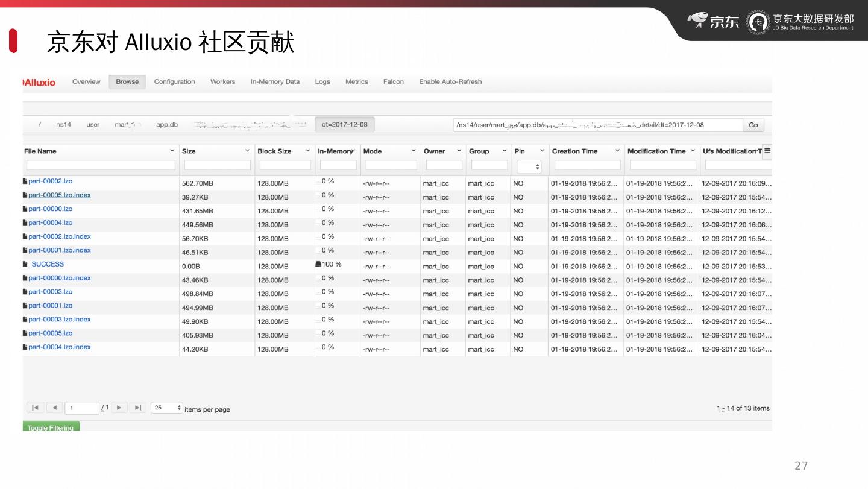Click previous page arrow icon
This screenshot has width=868, height=489.
(54, 408)
